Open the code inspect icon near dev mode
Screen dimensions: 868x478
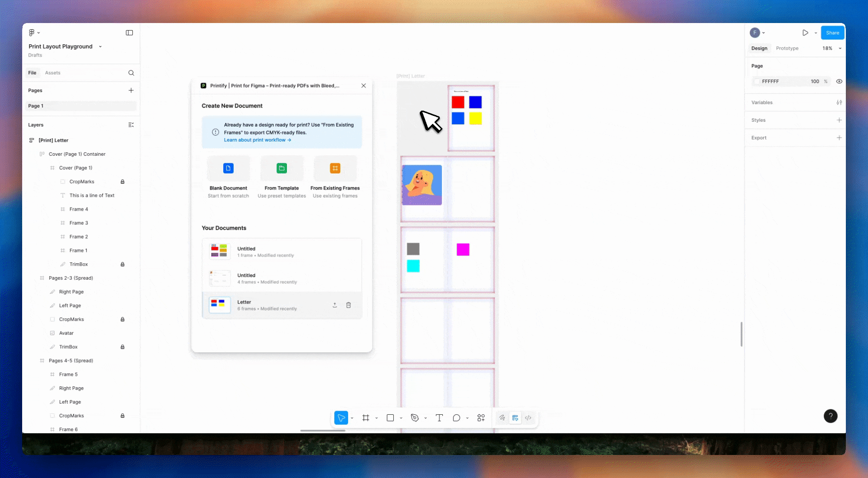[528, 417]
